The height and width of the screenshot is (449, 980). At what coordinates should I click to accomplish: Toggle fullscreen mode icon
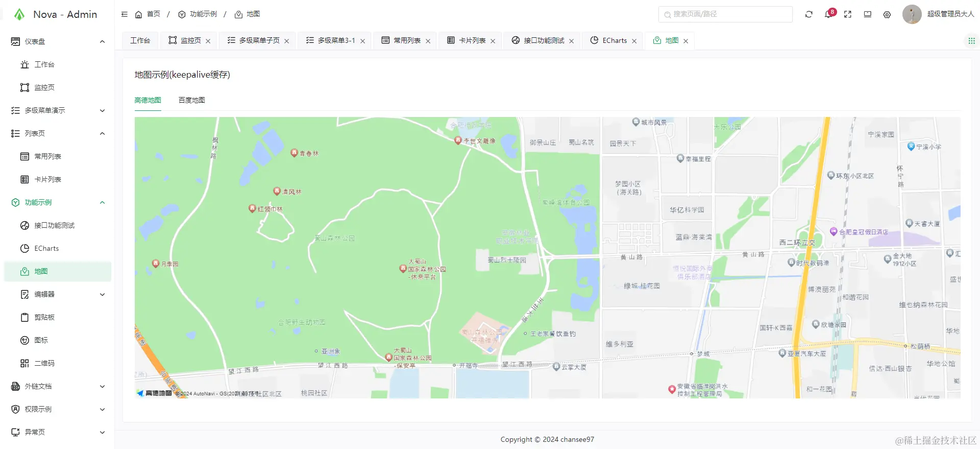(848, 14)
